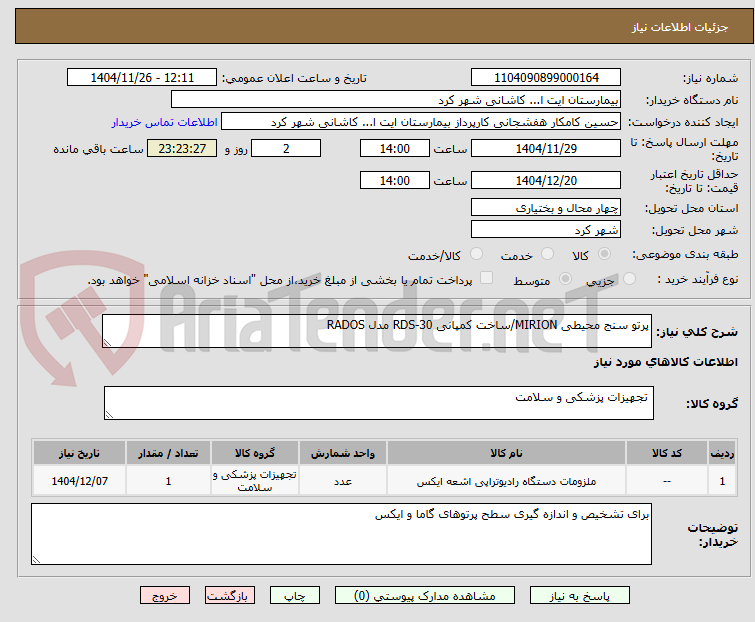Click the public announcement date field 1404/11/26
The height and width of the screenshot is (622, 755).
tap(142, 78)
